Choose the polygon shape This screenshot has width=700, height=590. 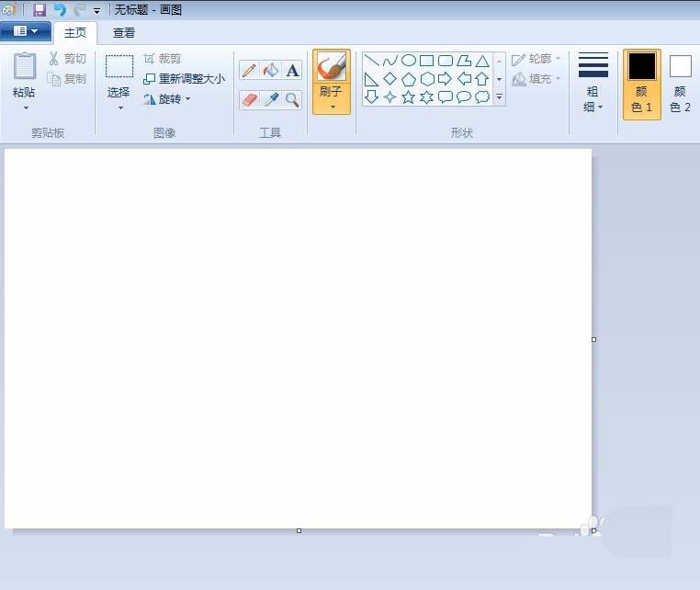pos(464,61)
